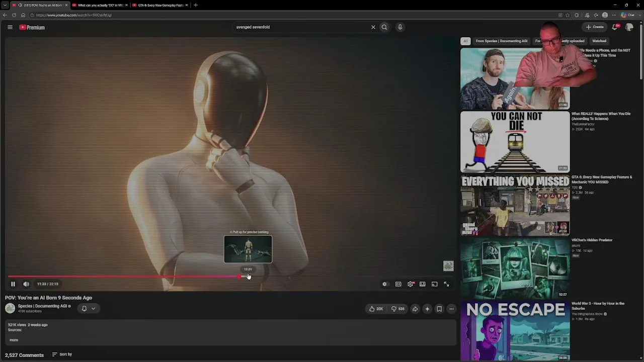Open player settings gear

tap(411, 284)
